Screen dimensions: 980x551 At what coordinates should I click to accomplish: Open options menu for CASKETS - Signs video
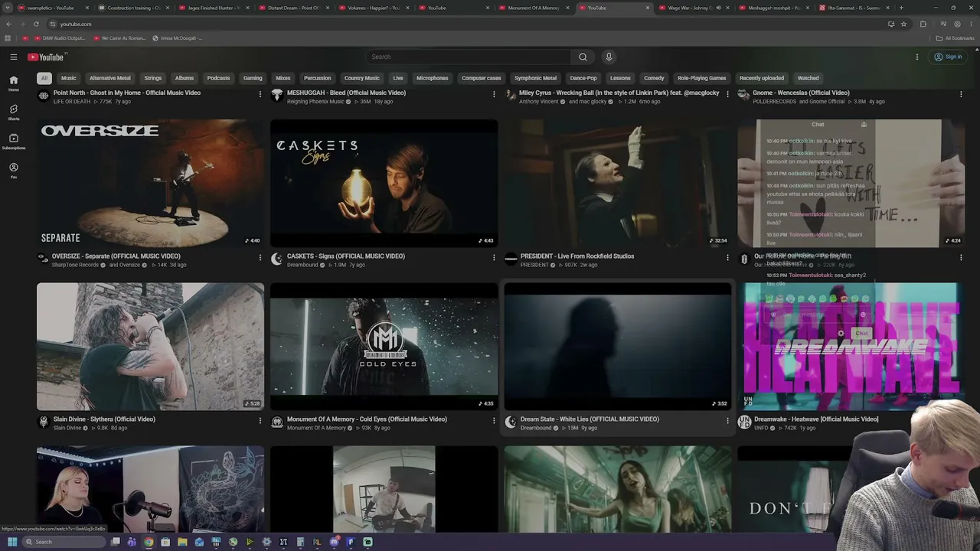[x=494, y=257]
